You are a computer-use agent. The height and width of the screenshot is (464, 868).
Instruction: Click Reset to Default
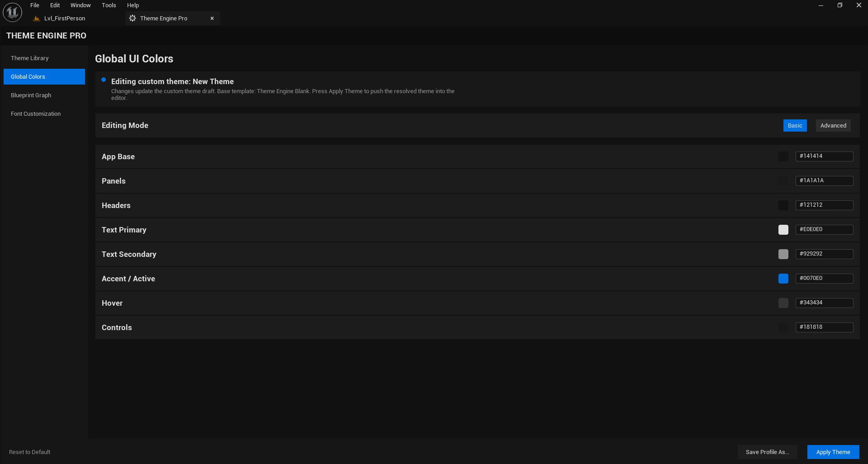point(30,452)
